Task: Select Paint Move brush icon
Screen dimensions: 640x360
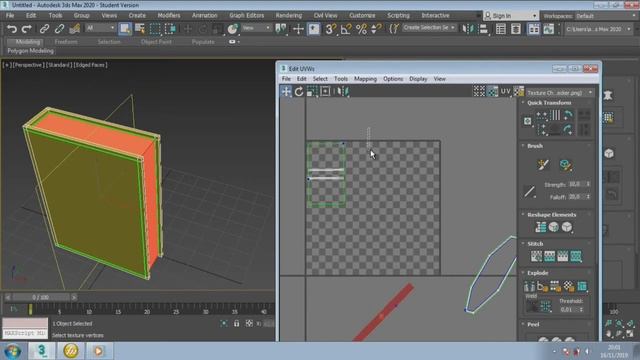Action: point(543,165)
